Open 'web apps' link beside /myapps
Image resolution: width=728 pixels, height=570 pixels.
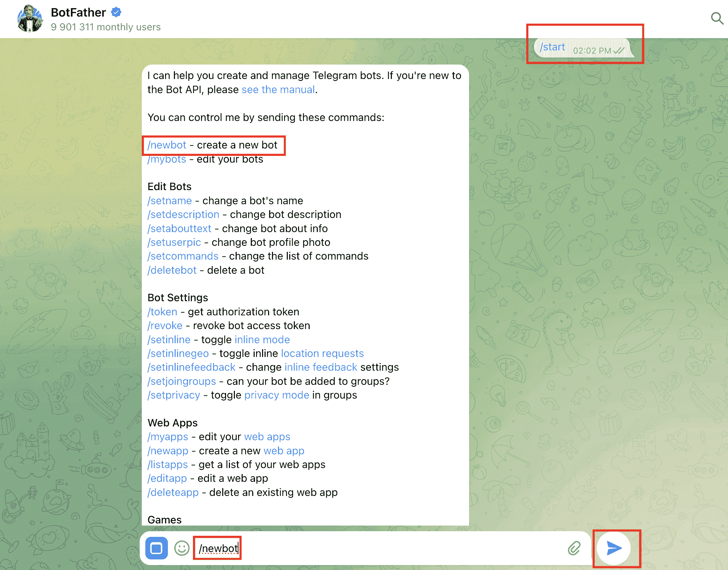click(267, 437)
